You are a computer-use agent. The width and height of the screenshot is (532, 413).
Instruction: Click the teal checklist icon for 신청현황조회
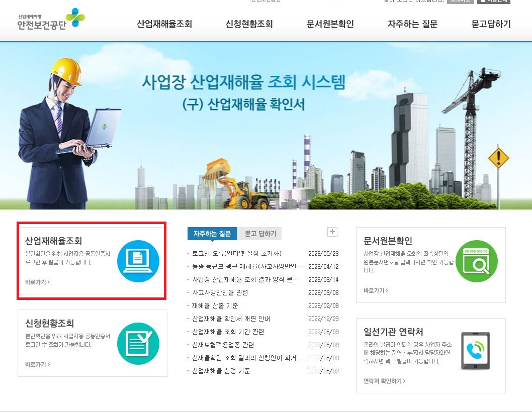coord(138,344)
